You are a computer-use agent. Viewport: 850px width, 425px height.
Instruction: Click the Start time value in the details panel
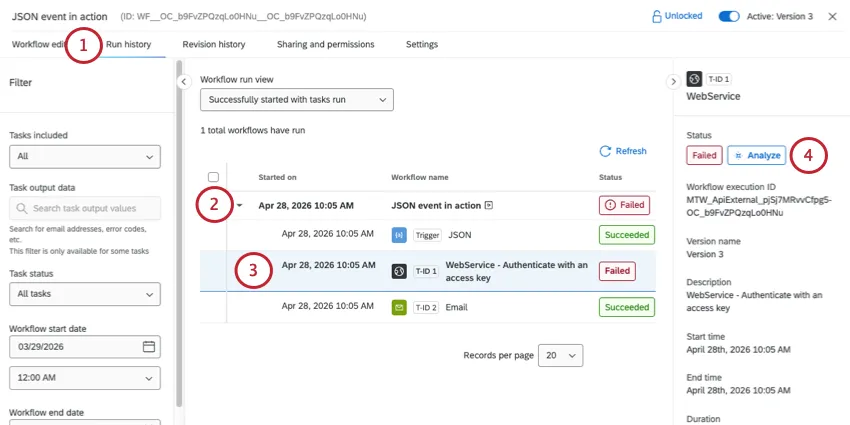point(738,350)
